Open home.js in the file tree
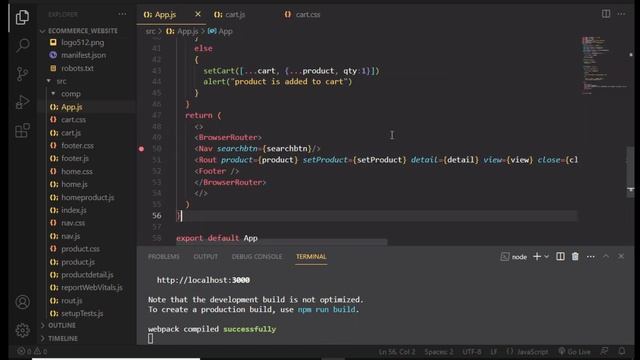 point(74,184)
